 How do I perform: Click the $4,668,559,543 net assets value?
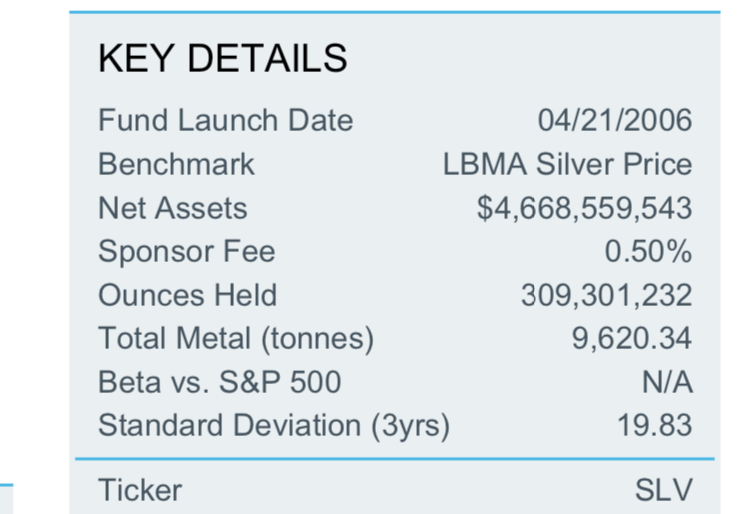584,208
